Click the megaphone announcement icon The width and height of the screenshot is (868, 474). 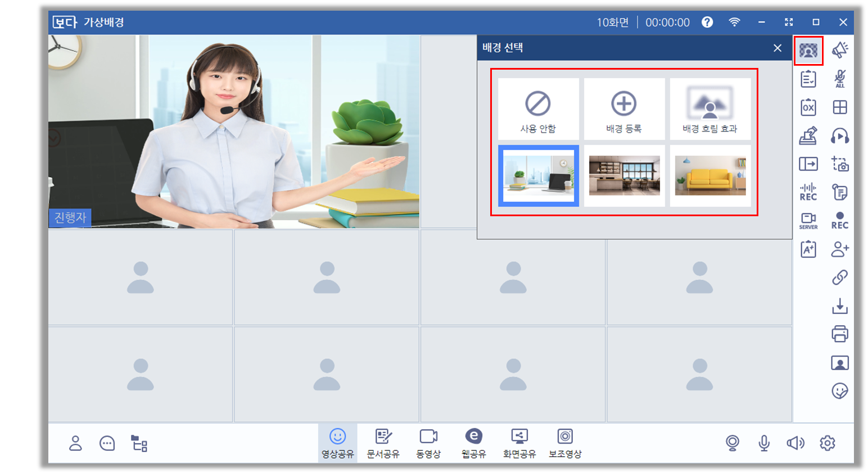(x=840, y=50)
